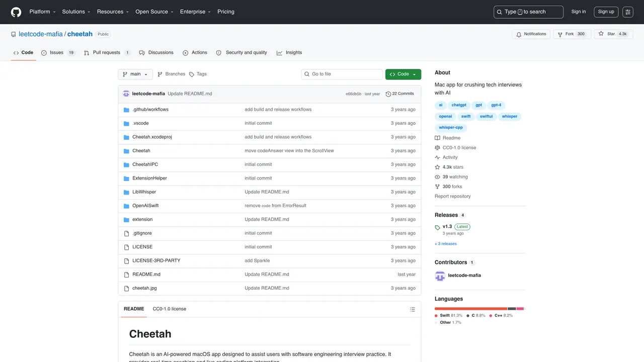Image resolution: width=644 pixels, height=362 pixels.
Task: Click the Cheetah.xcodeproj folder icon
Action: (127, 137)
